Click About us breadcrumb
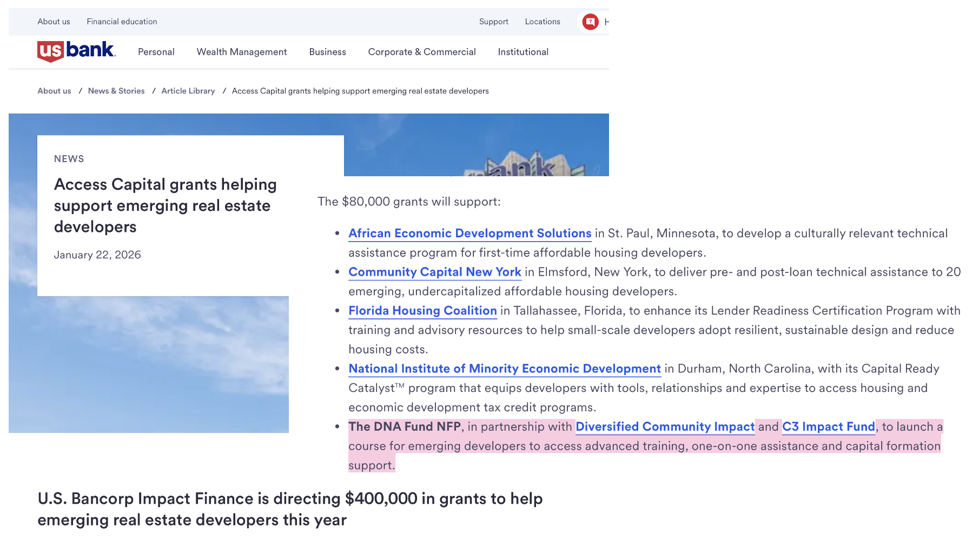Viewport: 979px width, 560px height. pyautogui.click(x=54, y=91)
